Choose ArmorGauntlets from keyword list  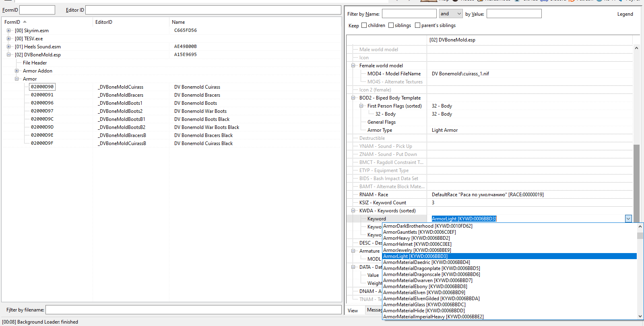pos(419,232)
